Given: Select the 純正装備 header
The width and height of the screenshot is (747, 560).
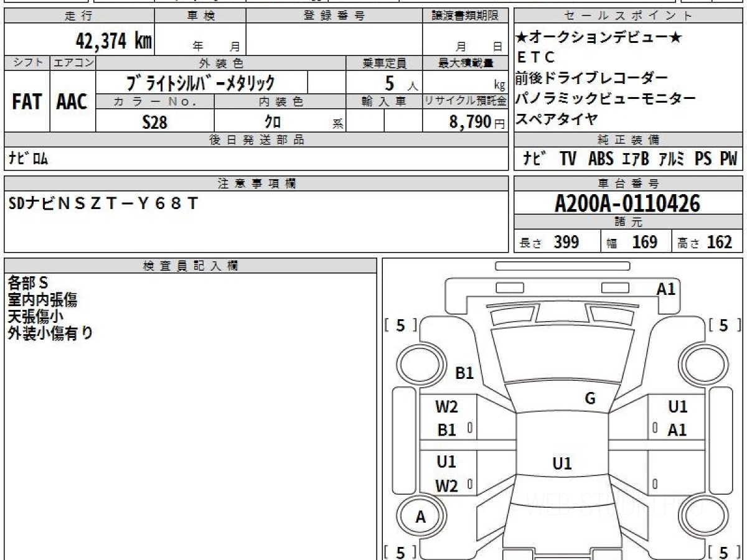Looking at the screenshot, I should [x=629, y=140].
